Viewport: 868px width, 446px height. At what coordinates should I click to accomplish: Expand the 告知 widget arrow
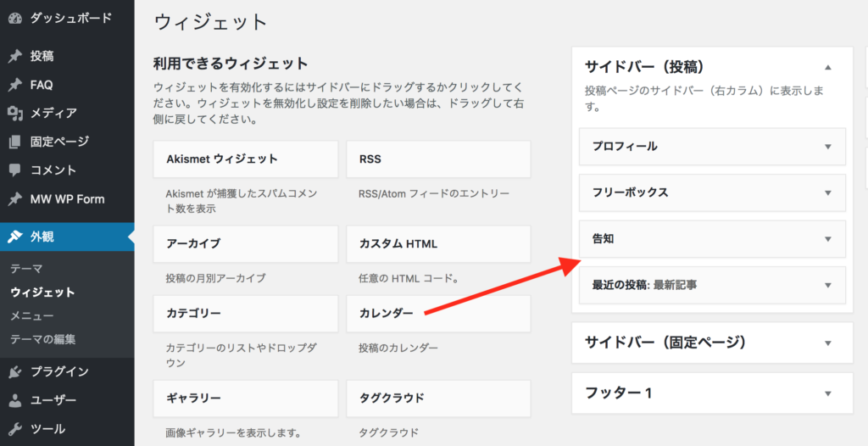[828, 239]
